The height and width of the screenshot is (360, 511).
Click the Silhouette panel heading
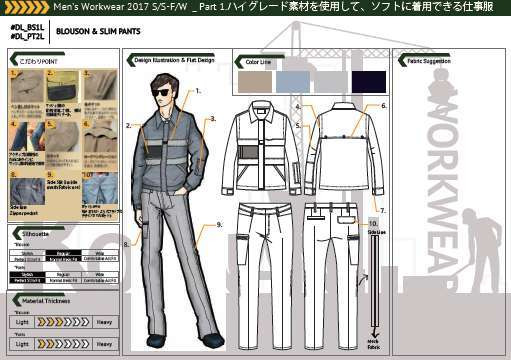35,234
